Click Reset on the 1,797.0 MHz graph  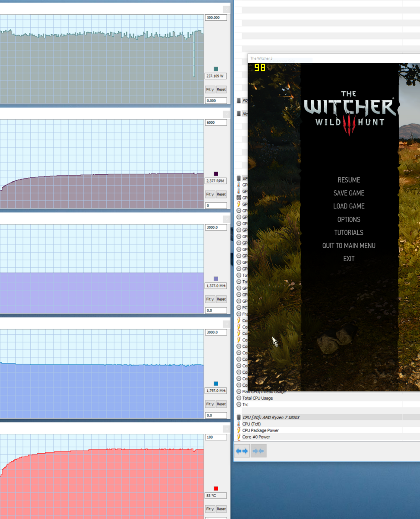(221, 404)
